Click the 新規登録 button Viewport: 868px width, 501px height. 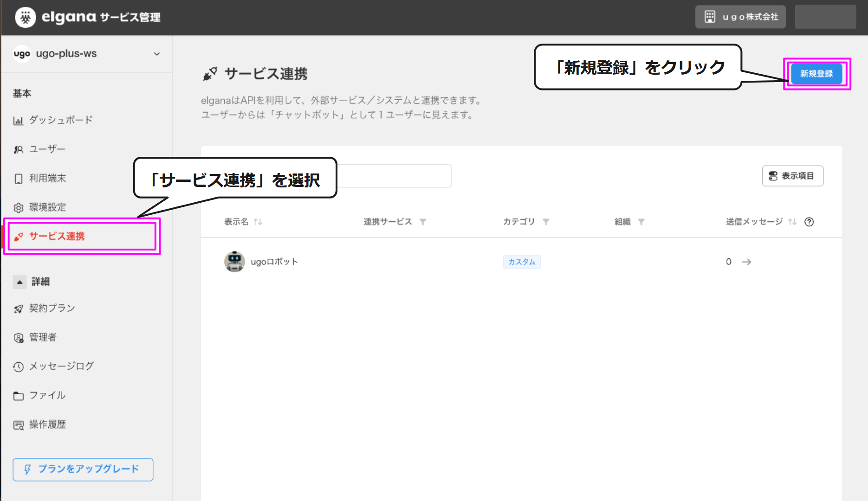pos(816,74)
